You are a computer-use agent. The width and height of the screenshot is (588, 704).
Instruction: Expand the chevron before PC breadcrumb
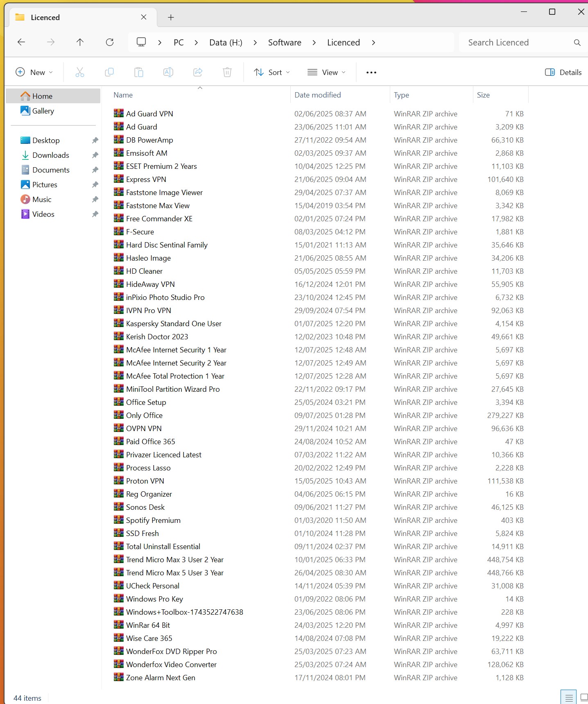click(x=160, y=43)
